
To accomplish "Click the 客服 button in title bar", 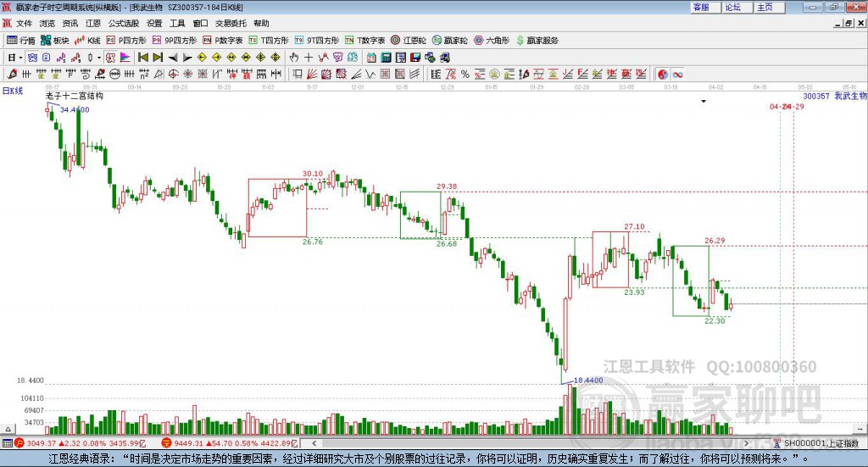I will (x=705, y=7).
